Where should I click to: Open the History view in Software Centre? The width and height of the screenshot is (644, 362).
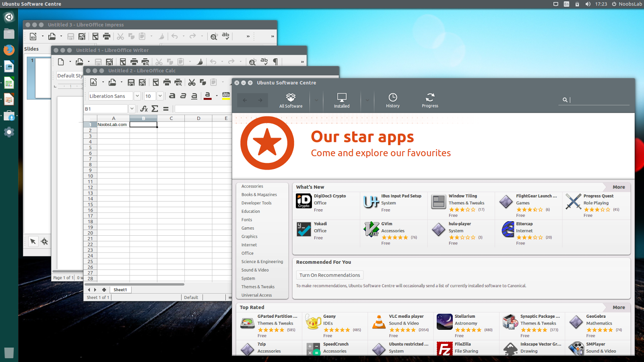(393, 100)
